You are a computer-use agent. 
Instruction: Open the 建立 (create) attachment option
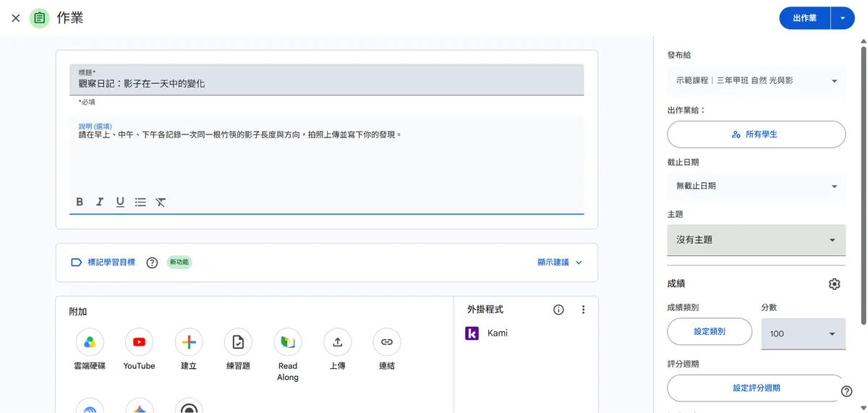click(x=189, y=342)
